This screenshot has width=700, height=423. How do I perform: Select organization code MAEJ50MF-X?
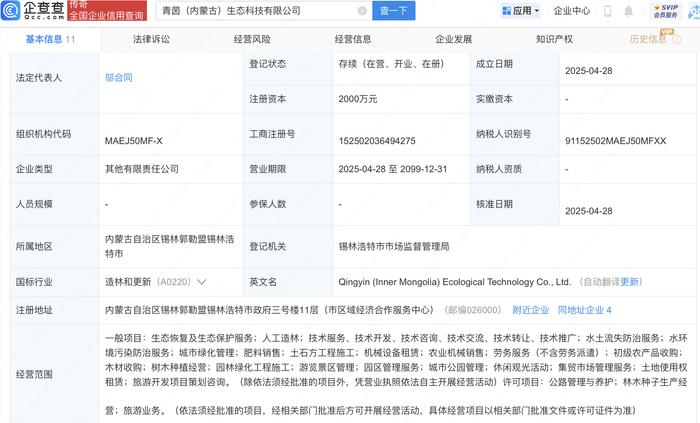(x=133, y=141)
